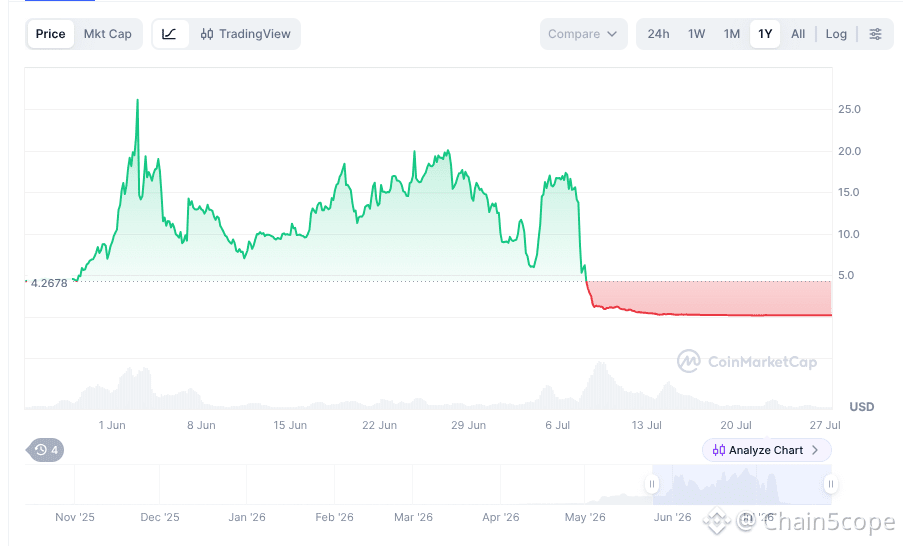This screenshot has height=546, width=903.
Task: Click 6 Jul date label
Action: tap(557, 425)
